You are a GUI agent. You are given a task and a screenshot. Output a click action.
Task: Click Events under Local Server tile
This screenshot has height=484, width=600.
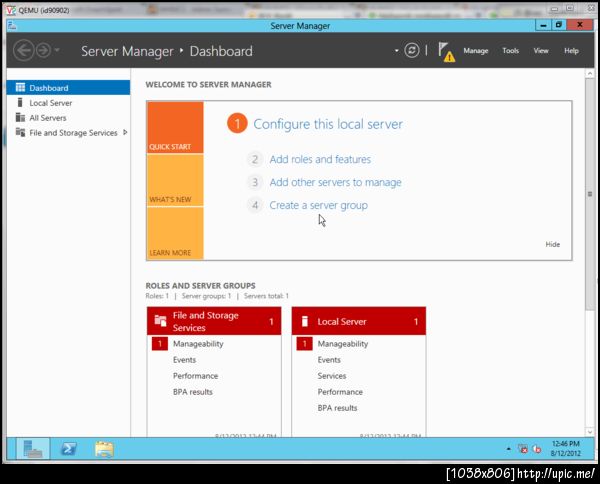coord(329,360)
